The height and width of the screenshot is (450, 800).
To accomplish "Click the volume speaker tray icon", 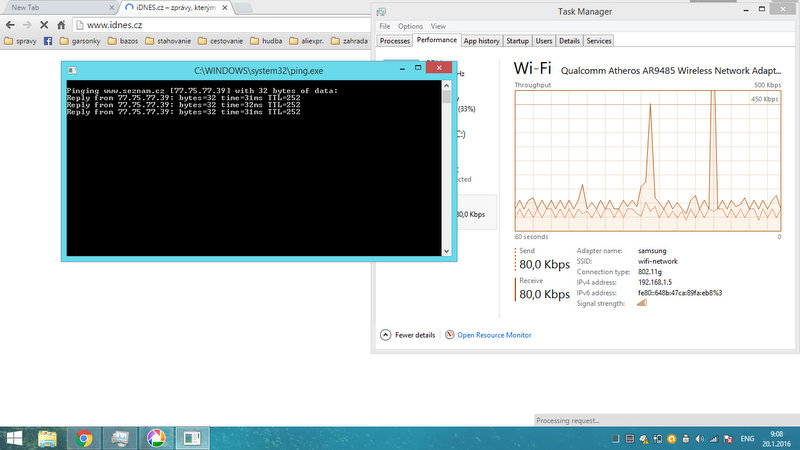I will (699, 439).
